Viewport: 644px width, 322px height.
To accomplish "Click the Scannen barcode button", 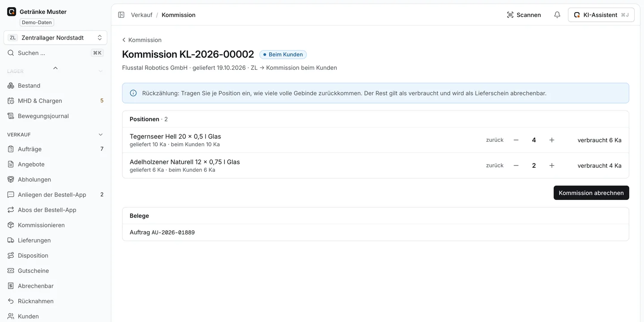I will pos(524,15).
